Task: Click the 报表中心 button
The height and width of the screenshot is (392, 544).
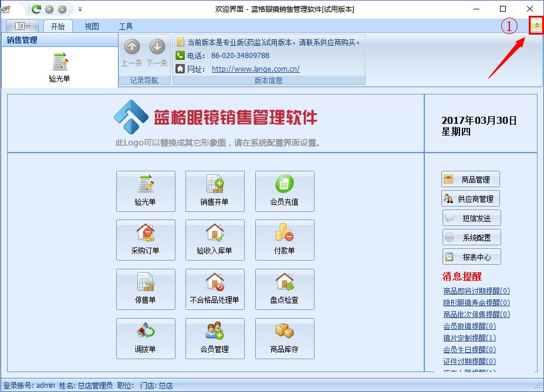Action: tap(471, 256)
